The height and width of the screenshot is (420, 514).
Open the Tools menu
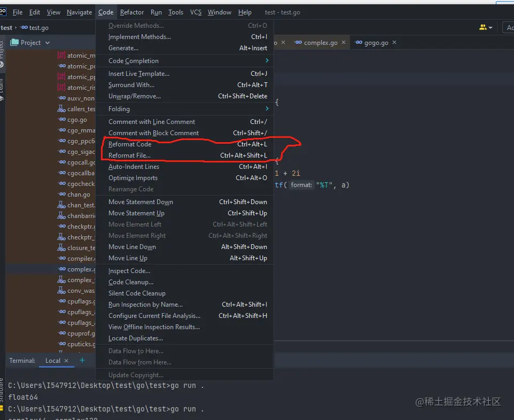(176, 12)
